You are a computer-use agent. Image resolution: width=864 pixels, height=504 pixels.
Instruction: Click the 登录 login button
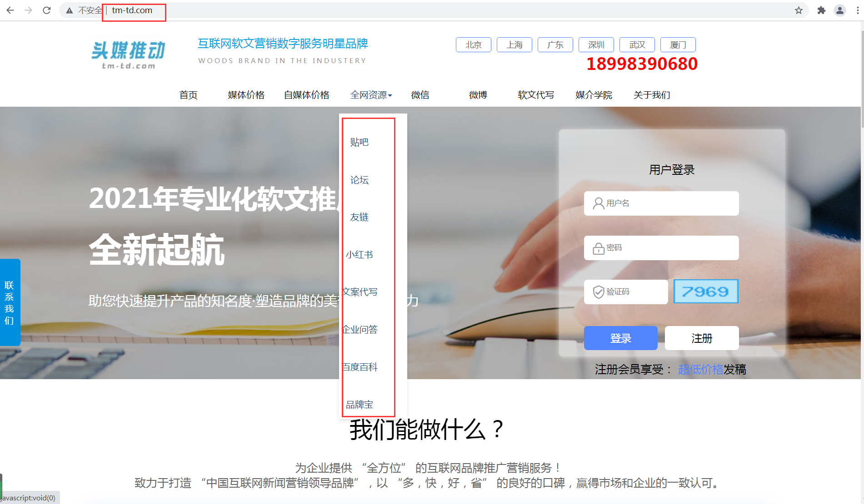[620, 338]
